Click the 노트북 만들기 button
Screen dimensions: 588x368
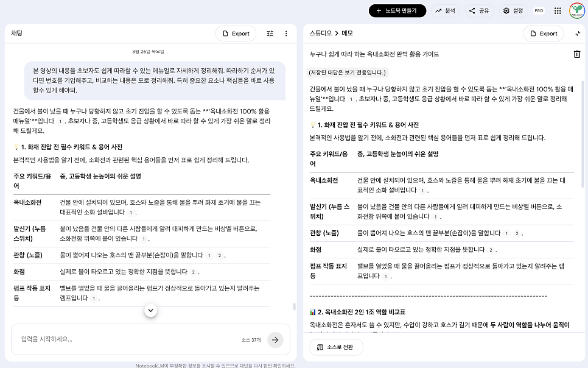397,11
